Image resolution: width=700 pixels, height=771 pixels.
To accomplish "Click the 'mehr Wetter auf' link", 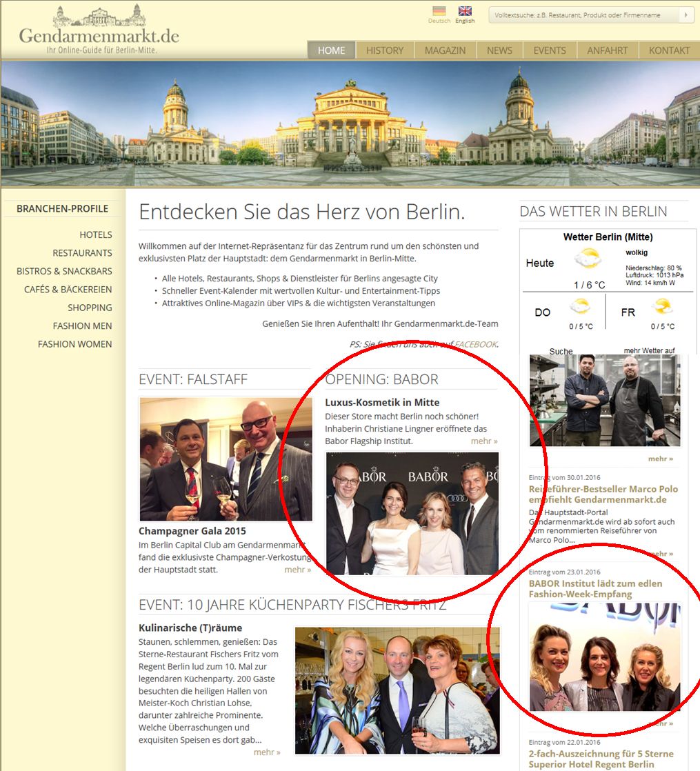I will pos(650,350).
